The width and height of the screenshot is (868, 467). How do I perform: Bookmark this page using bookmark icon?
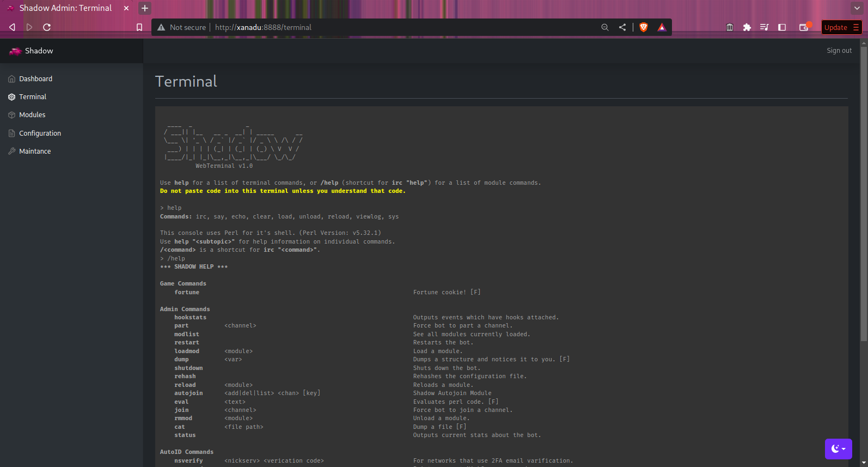point(139,27)
